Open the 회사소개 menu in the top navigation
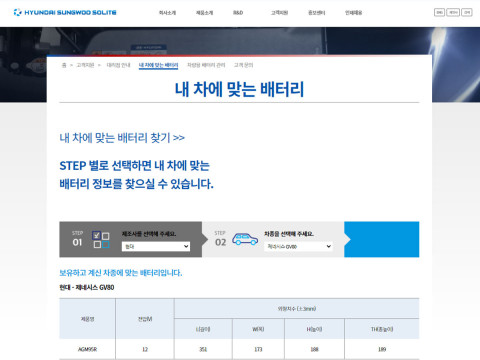Image resolution: width=480 pixels, height=360 pixels. [x=167, y=13]
